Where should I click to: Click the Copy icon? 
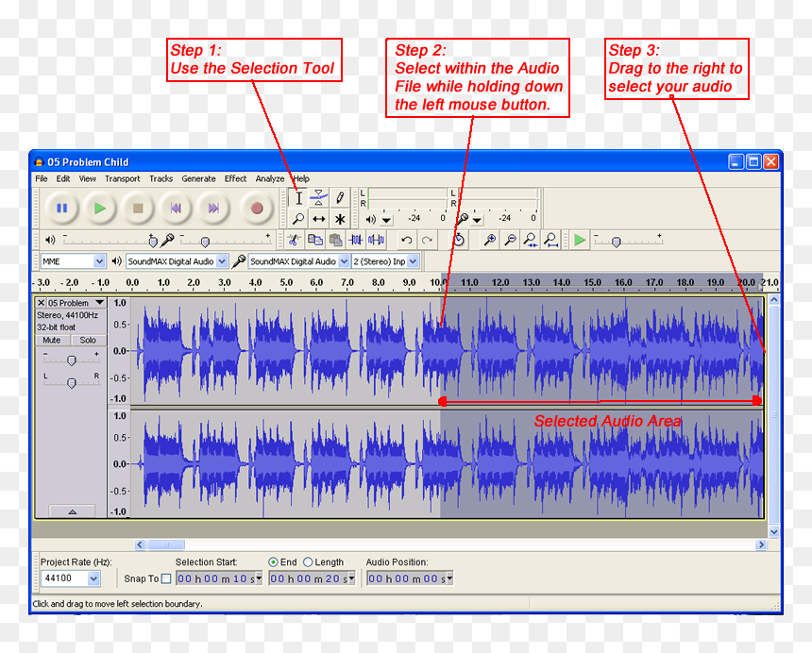[314, 240]
